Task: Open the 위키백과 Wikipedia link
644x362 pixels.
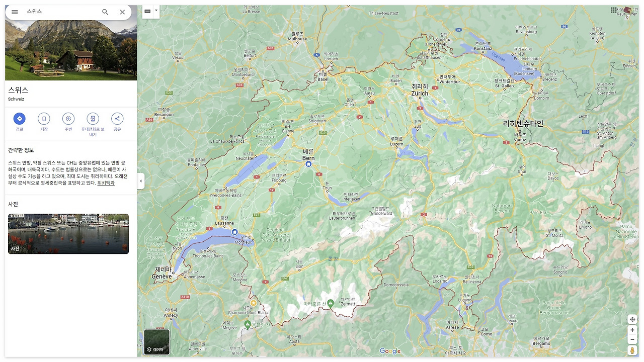Action: 105,183
